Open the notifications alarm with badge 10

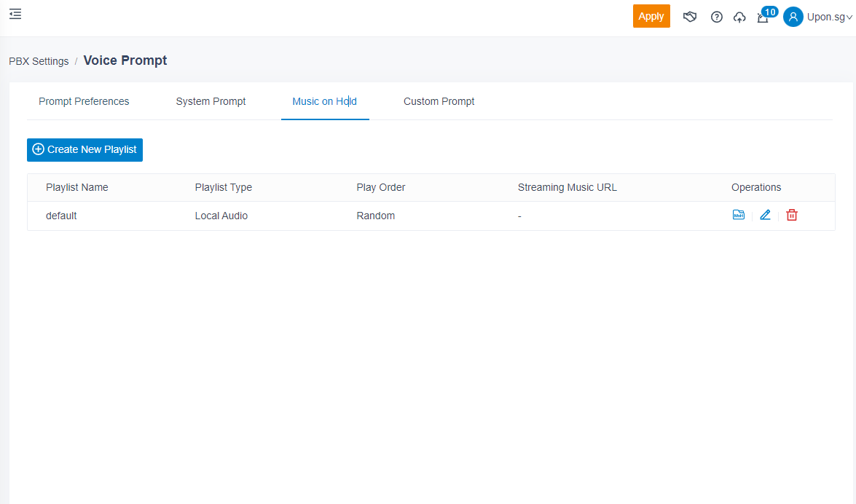pyautogui.click(x=763, y=17)
